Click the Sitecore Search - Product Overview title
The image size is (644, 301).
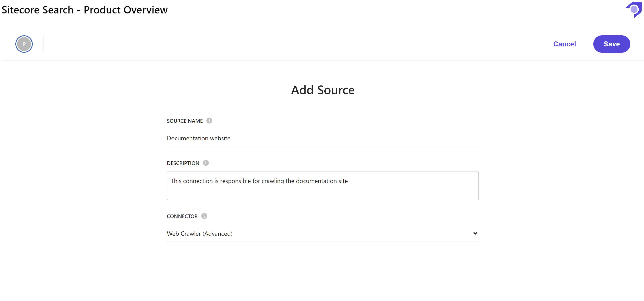[x=85, y=10]
